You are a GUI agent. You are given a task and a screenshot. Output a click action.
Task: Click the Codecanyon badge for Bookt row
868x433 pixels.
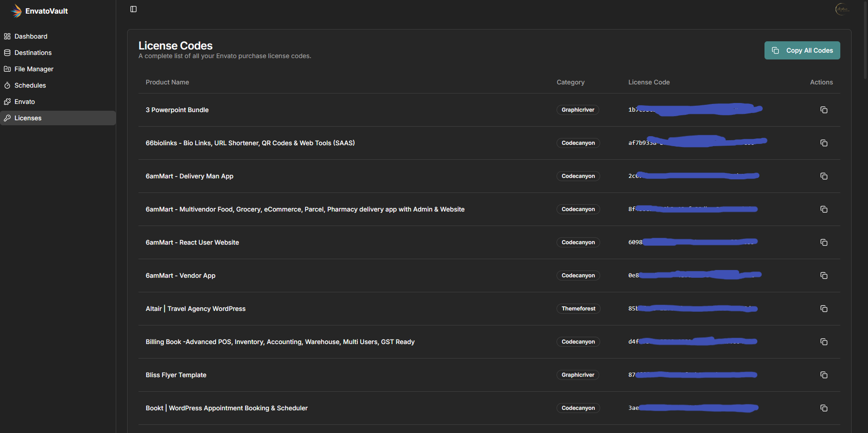578,408
